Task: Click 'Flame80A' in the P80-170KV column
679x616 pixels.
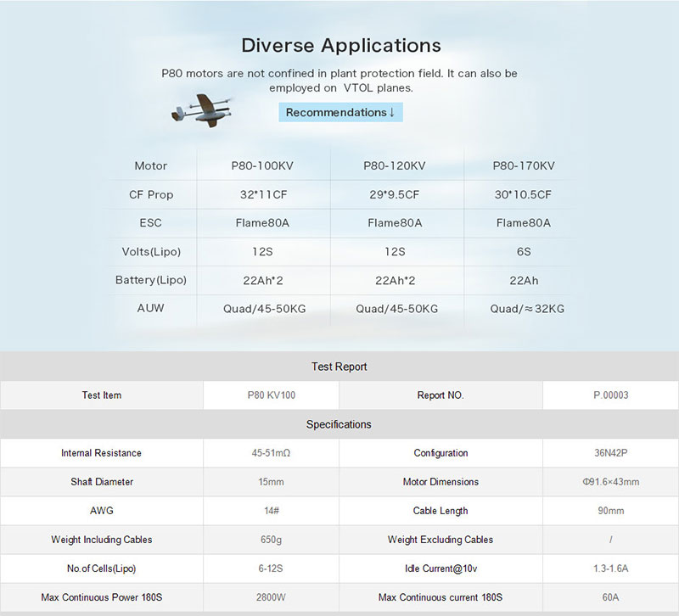Action: [x=524, y=223]
